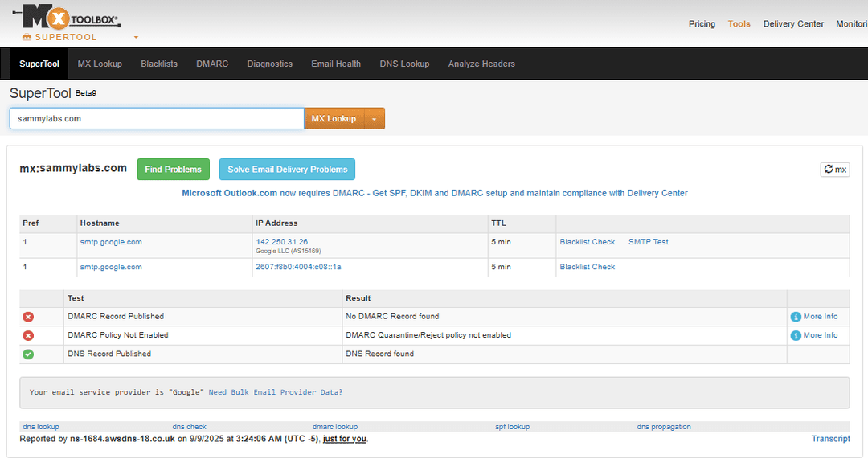
Task: Click the green check icon beside DNS Record Published
Action: click(28, 354)
